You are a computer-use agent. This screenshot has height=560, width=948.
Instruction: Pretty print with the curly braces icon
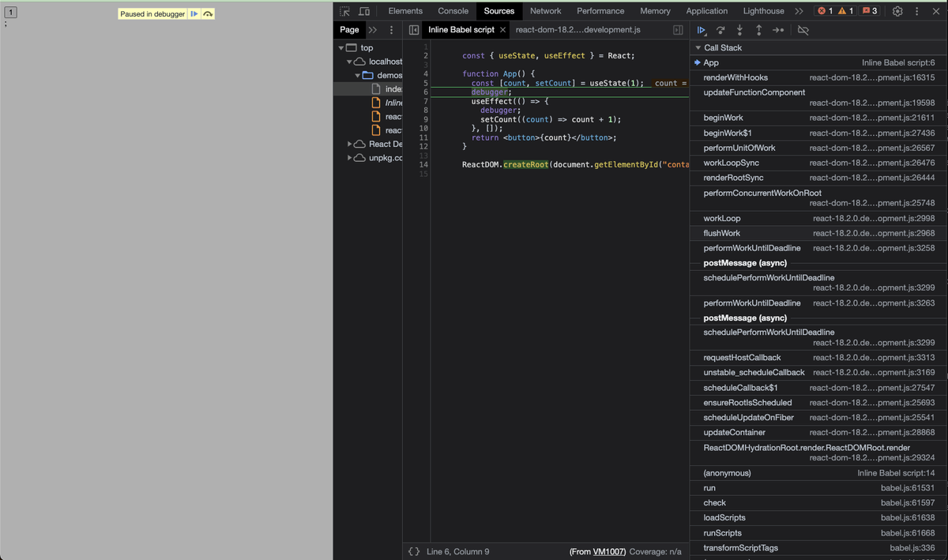[x=413, y=551]
